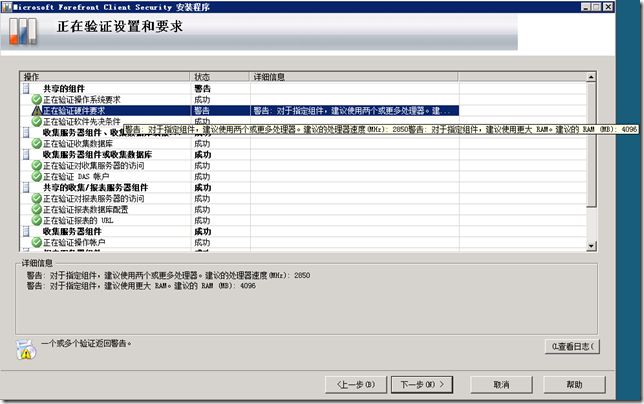
Task: Click green check icon beside 正在验证软件先决条件
Action: tap(37, 122)
